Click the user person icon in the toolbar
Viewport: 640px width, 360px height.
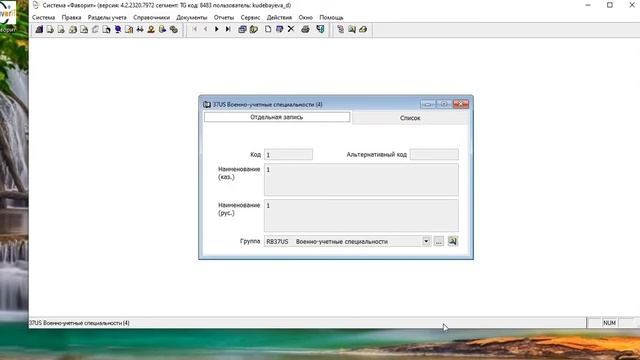click(151, 29)
